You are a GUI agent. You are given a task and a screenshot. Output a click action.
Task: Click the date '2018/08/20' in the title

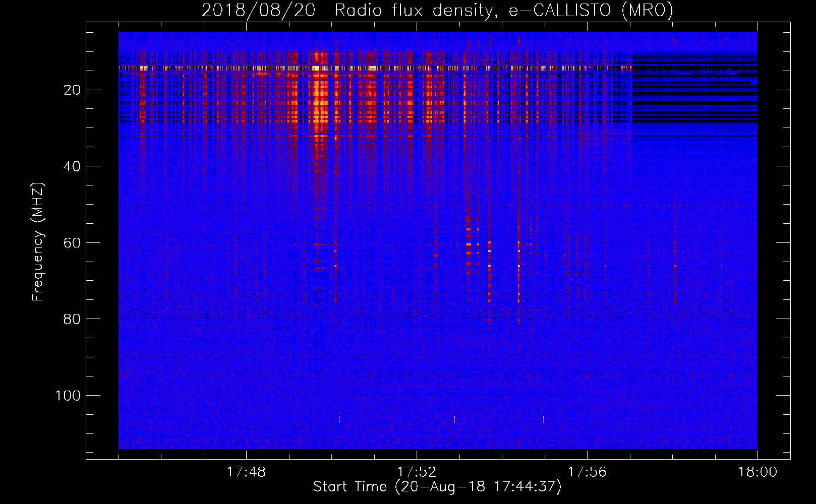pos(259,10)
